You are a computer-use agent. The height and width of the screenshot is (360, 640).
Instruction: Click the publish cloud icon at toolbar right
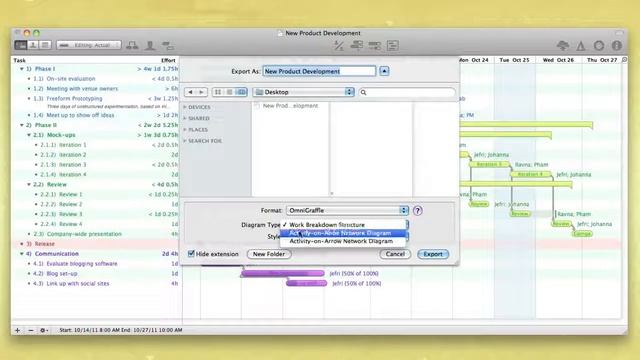pyautogui.click(x=563, y=45)
